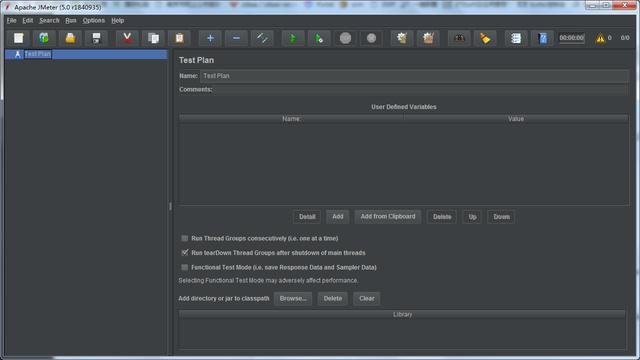Toggle Run tearDown Thread Groups checkbox

[x=184, y=253]
